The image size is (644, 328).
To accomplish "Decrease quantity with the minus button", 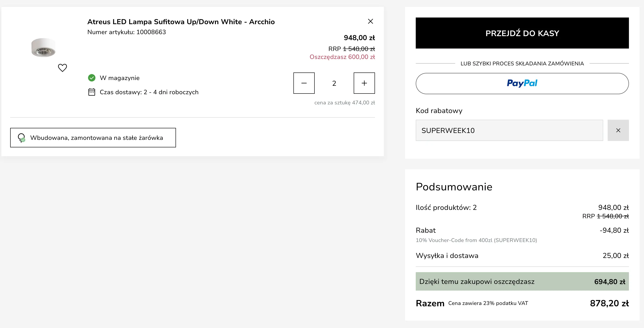I will click(304, 83).
